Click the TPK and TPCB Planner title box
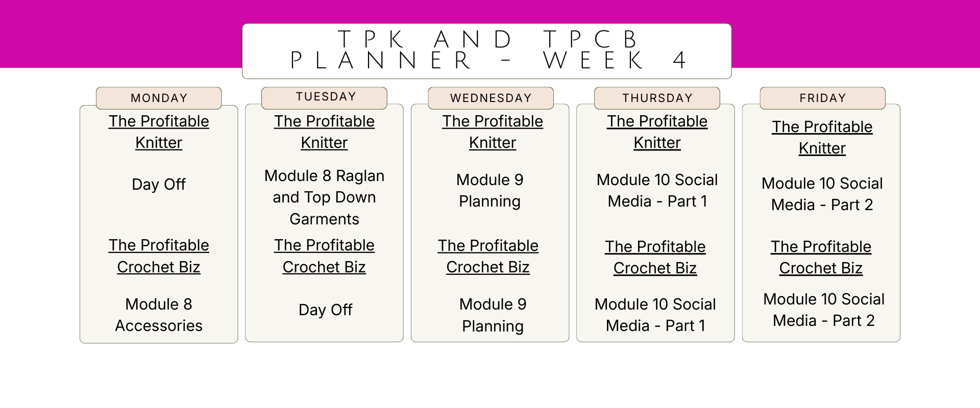This screenshot has height=408, width=980. coord(486,50)
